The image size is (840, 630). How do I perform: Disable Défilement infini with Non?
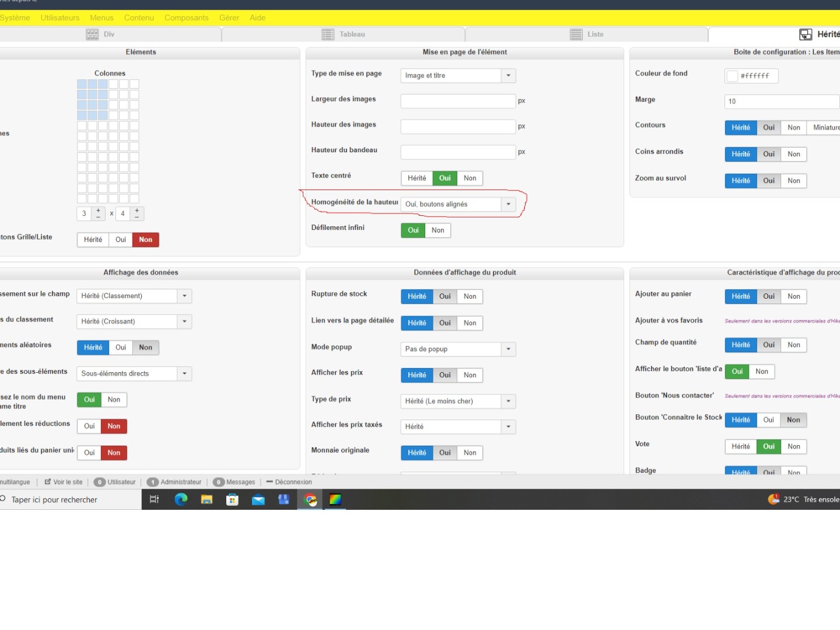coord(437,230)
